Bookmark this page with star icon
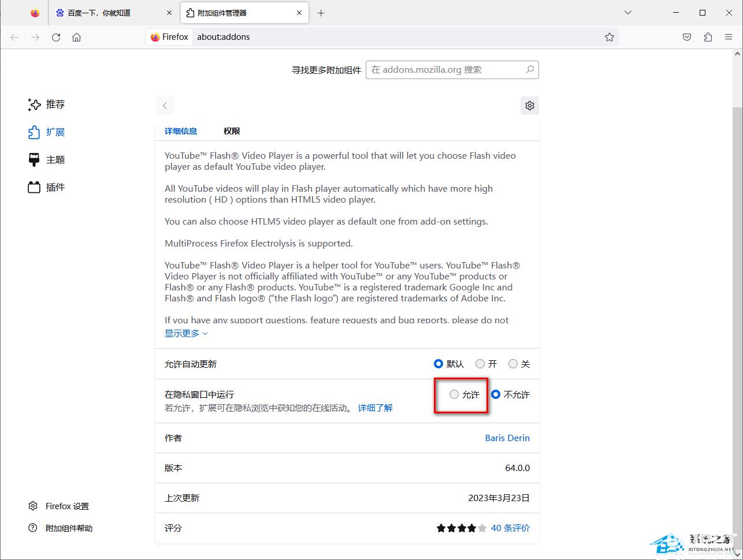This screenshot has height=560, width=743. (610, 37)
